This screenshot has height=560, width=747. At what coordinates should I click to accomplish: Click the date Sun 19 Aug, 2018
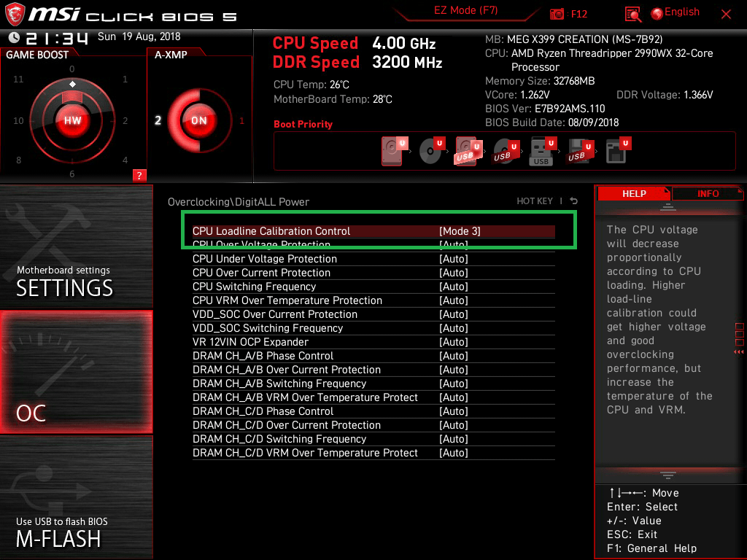point(139,36)
